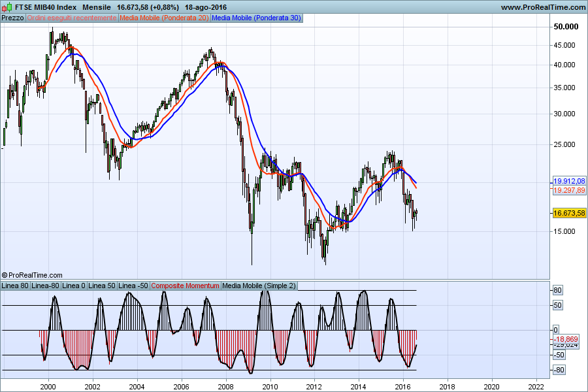Screen dimensions: 588x392
Task: Click the 30.000 price axis label
Action: tap(564, 114)
